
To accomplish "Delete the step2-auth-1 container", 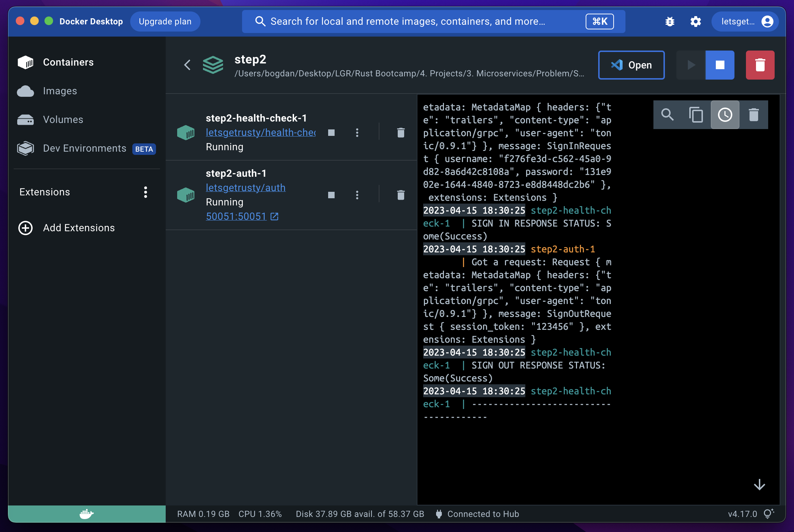I will (401, 195).
